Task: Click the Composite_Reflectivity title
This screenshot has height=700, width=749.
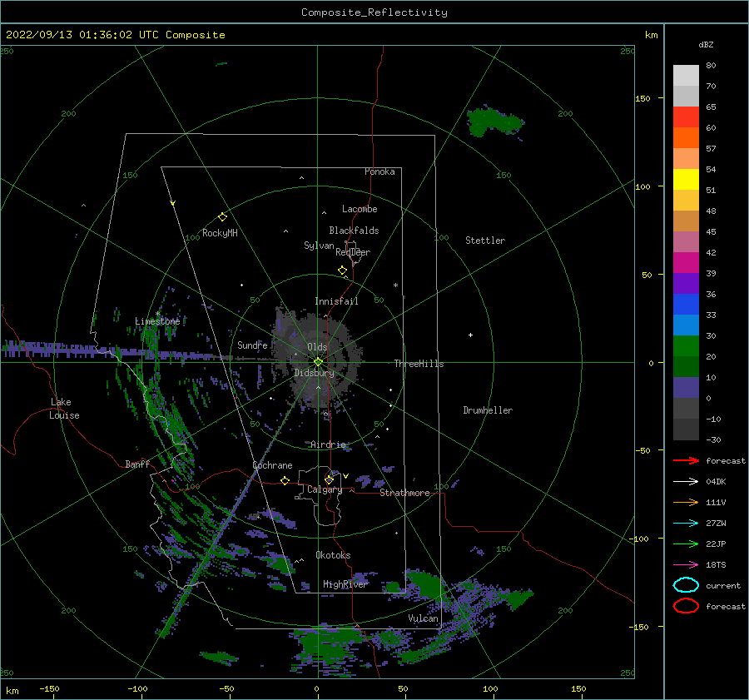Action: pyautogui.click(x=374, y=12)
